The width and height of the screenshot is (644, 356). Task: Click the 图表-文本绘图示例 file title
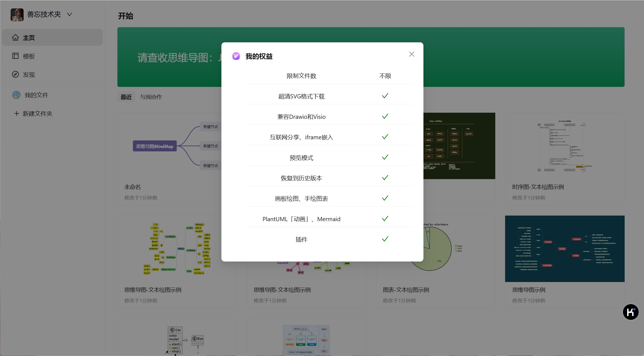click(406, 290)
